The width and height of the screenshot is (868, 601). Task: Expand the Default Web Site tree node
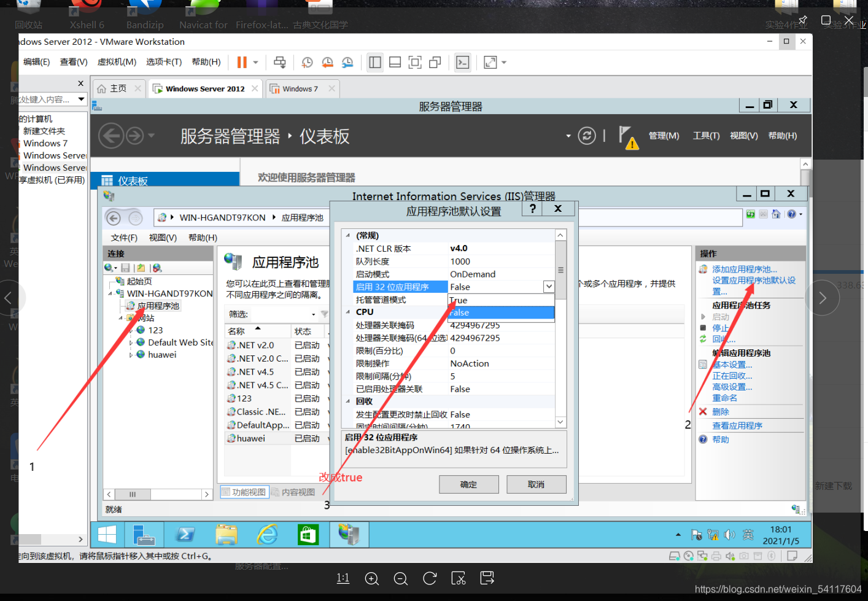(x=131, y=343)
